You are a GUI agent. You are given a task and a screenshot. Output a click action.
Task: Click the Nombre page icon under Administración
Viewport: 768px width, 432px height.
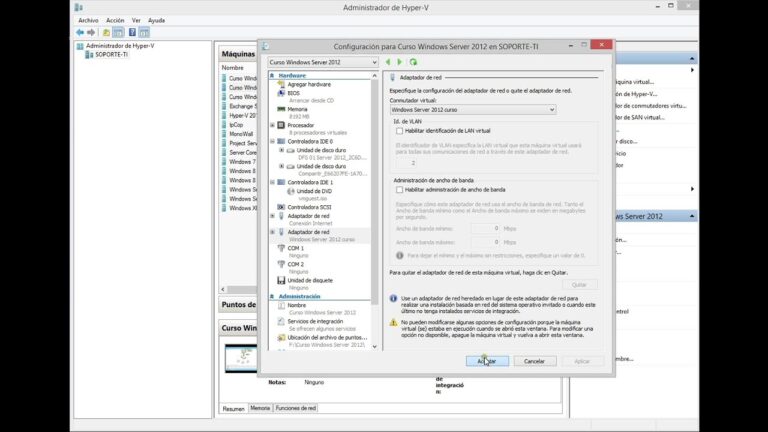(x=281, y=305)
